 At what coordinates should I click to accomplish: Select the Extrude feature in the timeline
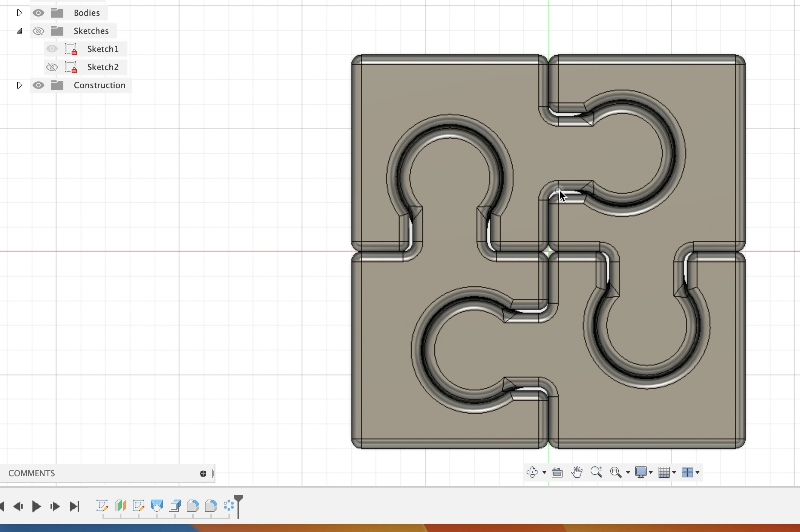157,506
